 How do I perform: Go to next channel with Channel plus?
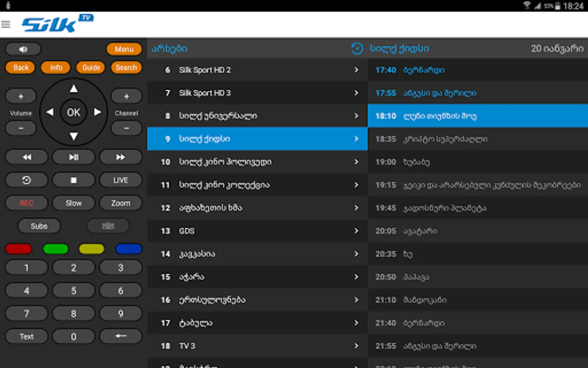click(x=127, y=96)
